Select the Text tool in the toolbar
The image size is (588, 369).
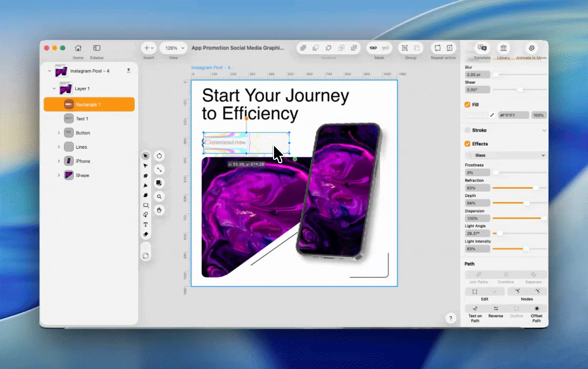pyautogui.click(x=145, y=224)
